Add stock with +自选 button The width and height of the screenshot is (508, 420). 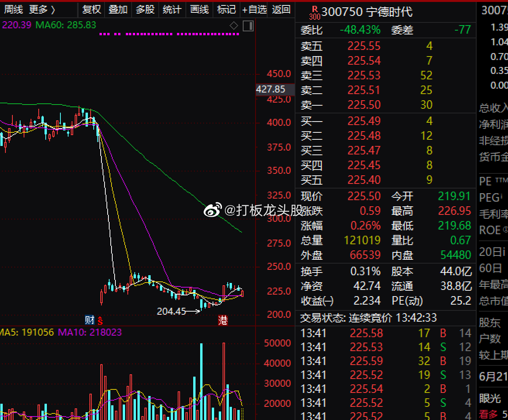pyautogui.click(x=254, y=9)
